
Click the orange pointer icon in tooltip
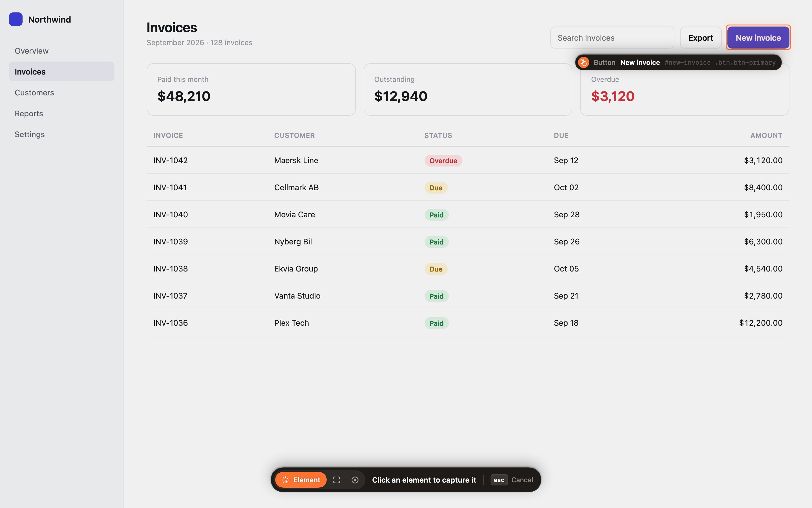coord(584,62)
